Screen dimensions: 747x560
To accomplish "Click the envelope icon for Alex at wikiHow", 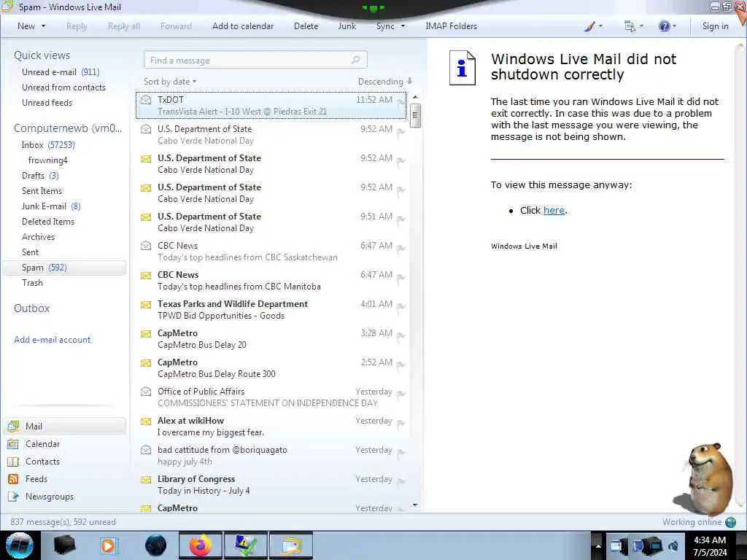I will [146, 421].
